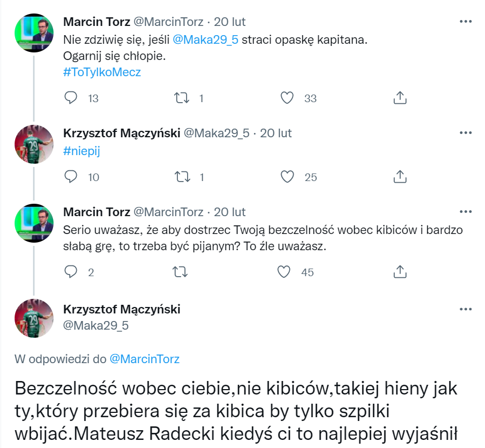The width and height of the screenshot is (485, 448).
Task: Open more options on the main tweet
Action: [x=465, y=309]
